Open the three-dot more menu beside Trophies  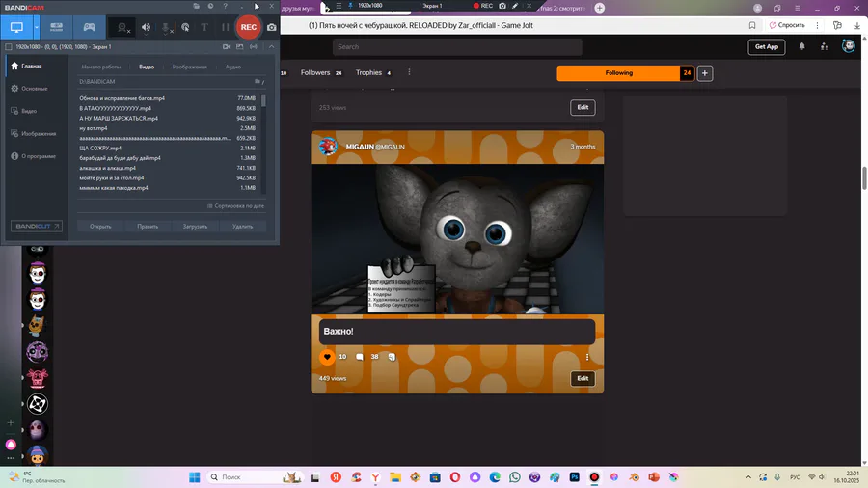(x=409, y=72)
